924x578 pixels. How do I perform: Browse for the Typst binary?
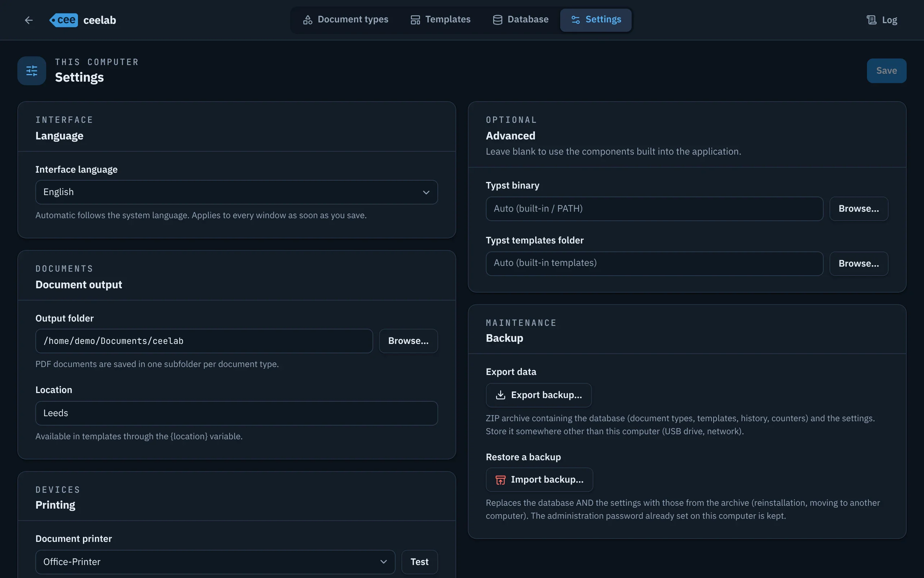(x=859, y=209)
